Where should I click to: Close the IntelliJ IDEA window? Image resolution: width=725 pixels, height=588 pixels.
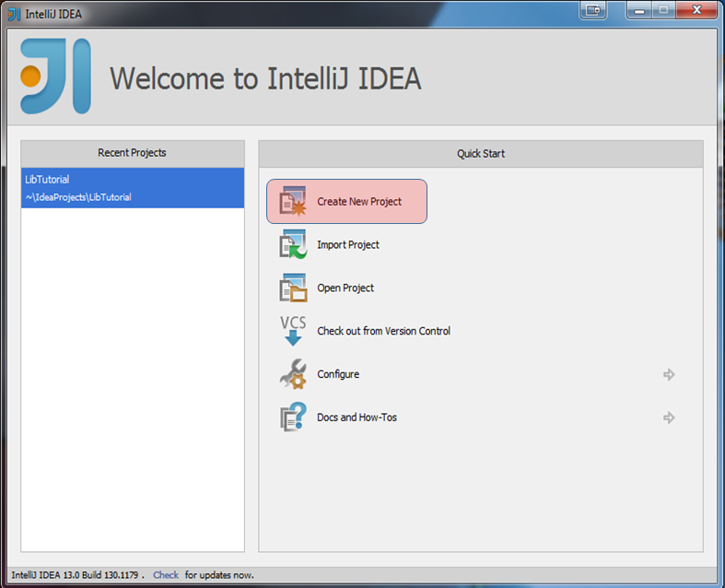tap(696, 10)
